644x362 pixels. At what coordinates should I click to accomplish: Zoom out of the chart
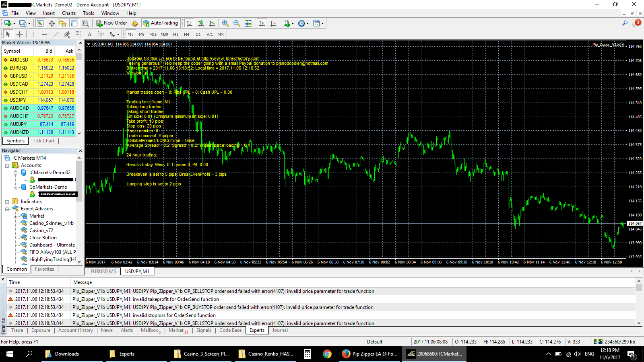(x=237, y=23)
